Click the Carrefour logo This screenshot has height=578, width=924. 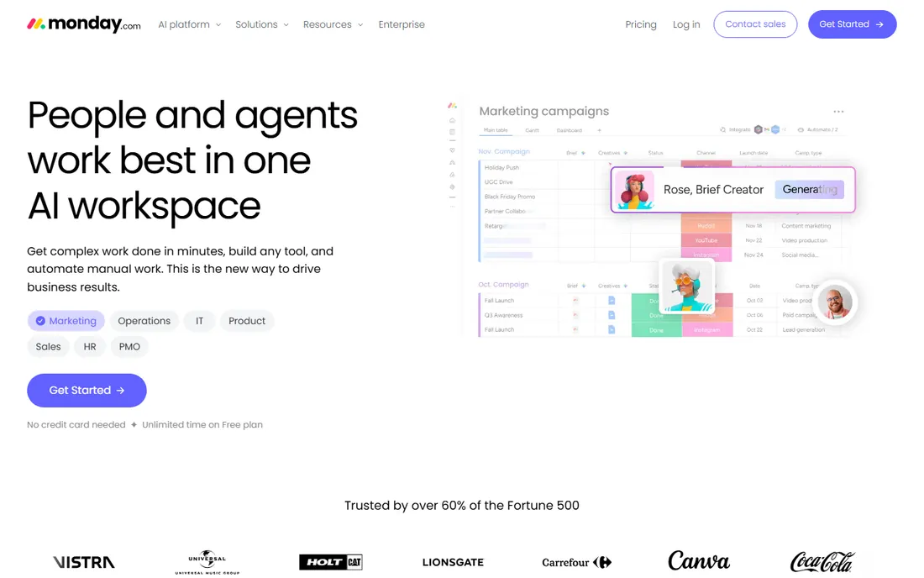pyautogui.click(x=576, y=562)
